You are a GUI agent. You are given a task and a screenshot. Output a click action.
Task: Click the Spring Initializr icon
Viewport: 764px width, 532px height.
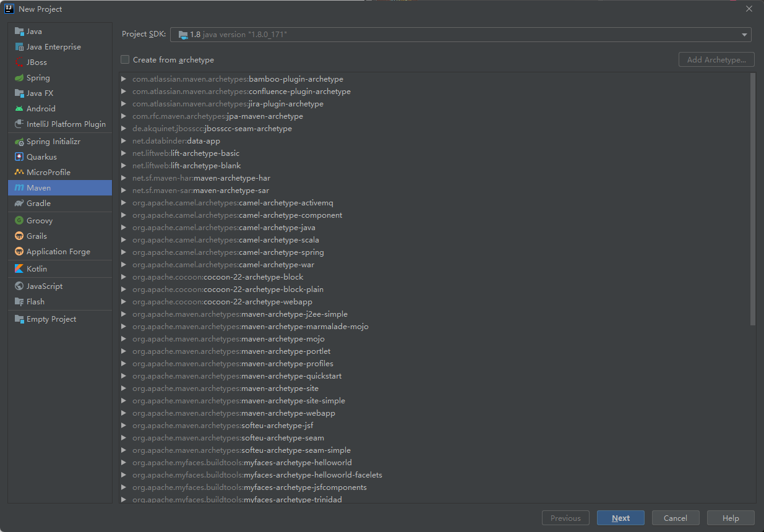[19, 142]
